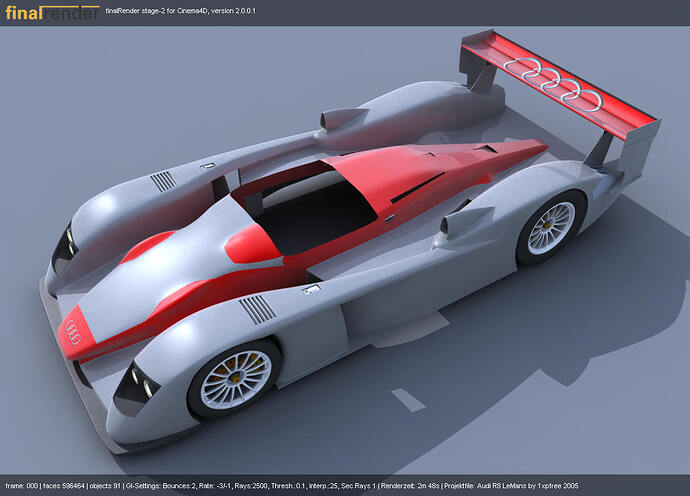Image resolution: width=690 pixels, height=496 pixels.
Task: Click the status bar entry "Interp.:25"
Action: (323, 486)
